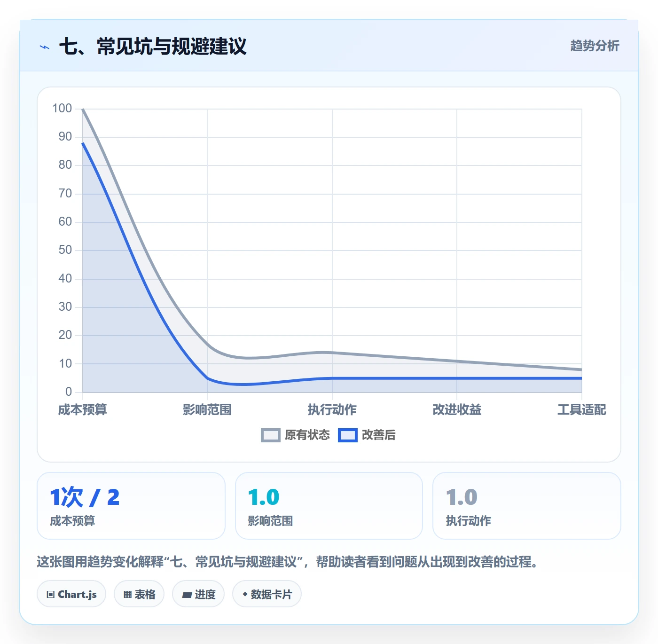Viewport: 658px width, 644px height.
Task: Click the blue line's start point at 成本预算
Action: tap(83, 143)
